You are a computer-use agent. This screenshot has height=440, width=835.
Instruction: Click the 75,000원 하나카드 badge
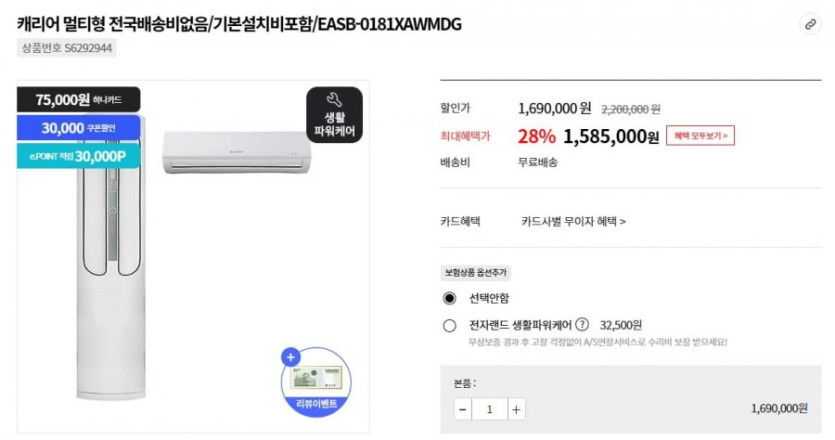[x=78, y=100]
